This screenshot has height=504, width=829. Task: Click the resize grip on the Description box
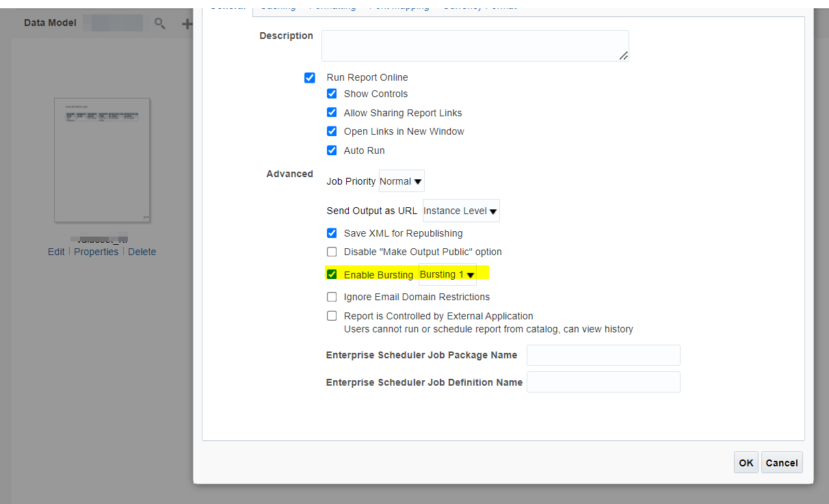pyautogui.click(x=623, y=55)
